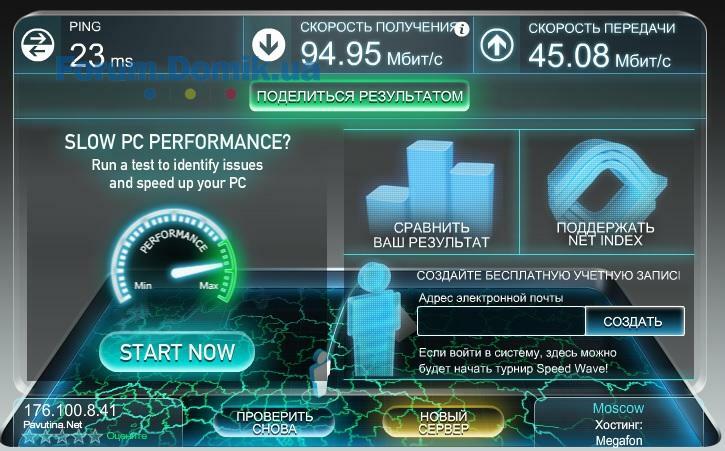Share result with ПОДЕЛИТЬСЯ РЕЗУЛЬТАТОМ button
This screenshot has height=451, width=725.
pyautogui.click(x=360, y=96)
